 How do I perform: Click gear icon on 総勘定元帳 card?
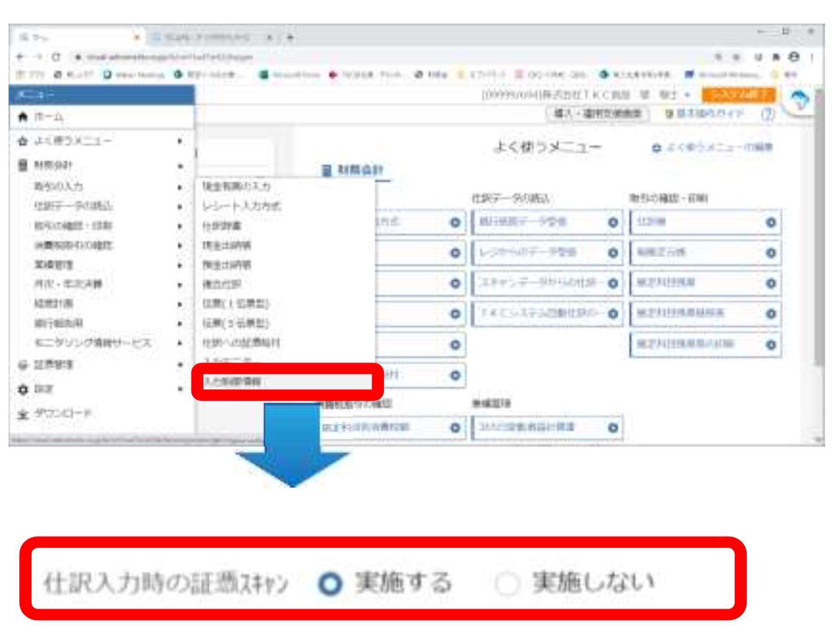(x=771, y=253)
